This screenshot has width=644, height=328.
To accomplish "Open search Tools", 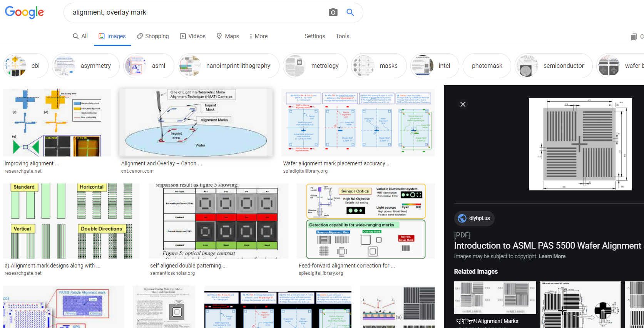I will pos(342,36).
